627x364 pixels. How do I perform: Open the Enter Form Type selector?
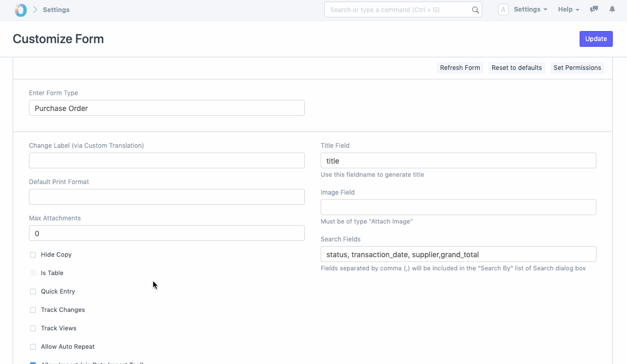(x=166, y=108)
